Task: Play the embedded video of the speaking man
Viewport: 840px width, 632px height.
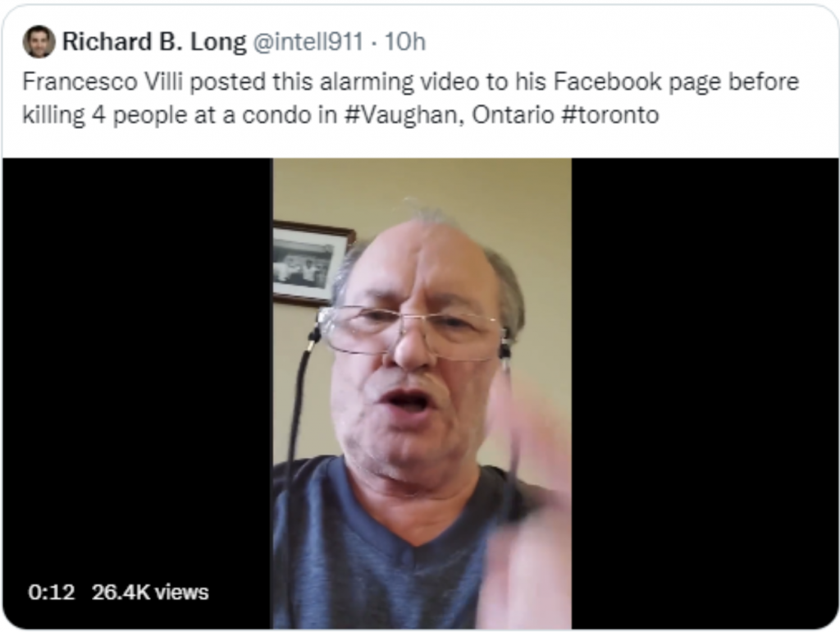Action: click(x=422, y=393)
